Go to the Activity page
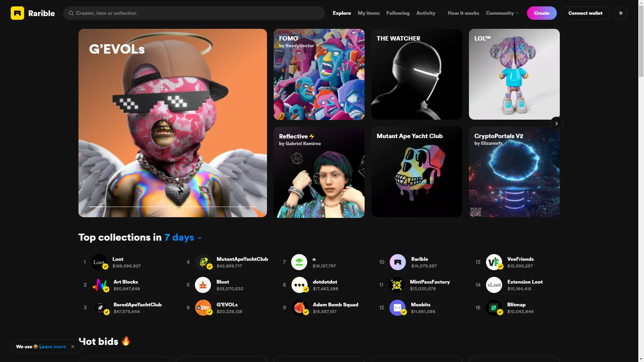The height and width of the screenshot is (362, 644). (426, 13)
